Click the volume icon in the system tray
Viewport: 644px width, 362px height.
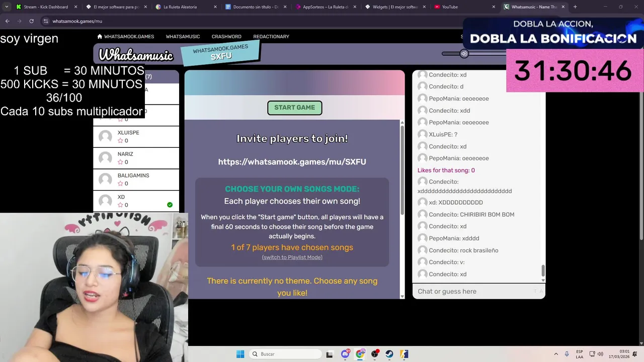(x=600, y=354)
